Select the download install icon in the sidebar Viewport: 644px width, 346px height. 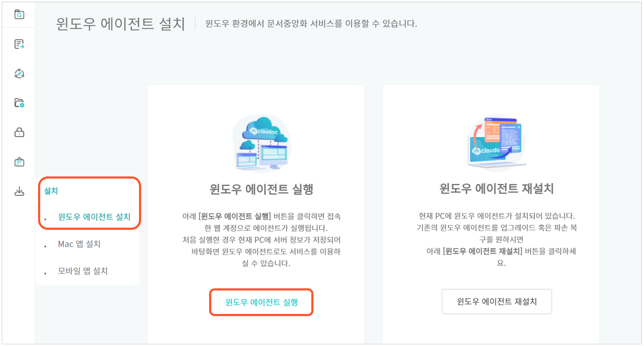pyautogui.click(x=19, y=191)
